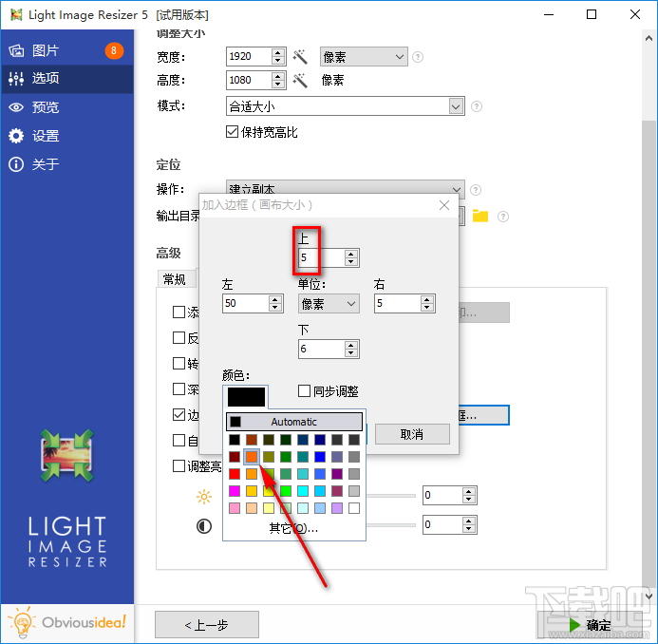
Task: Click the Light Image Resizer picture logo
Action: (67, 455)
